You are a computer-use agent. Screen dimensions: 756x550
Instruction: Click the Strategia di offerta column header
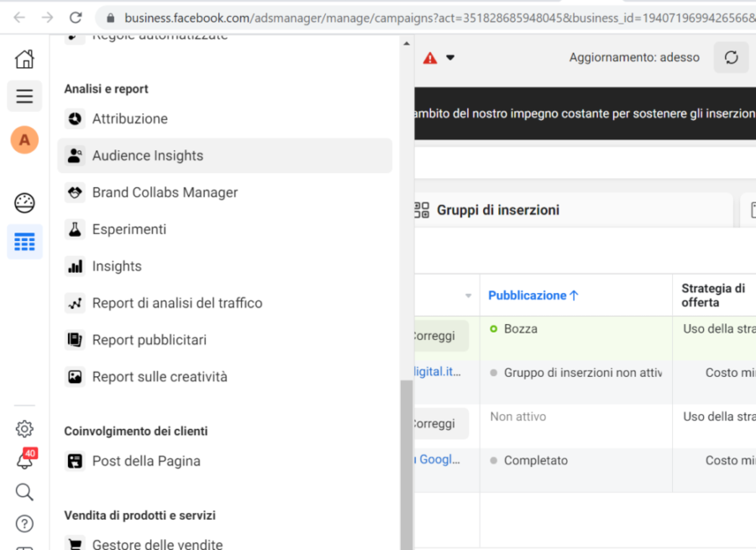tap(713, 296)
